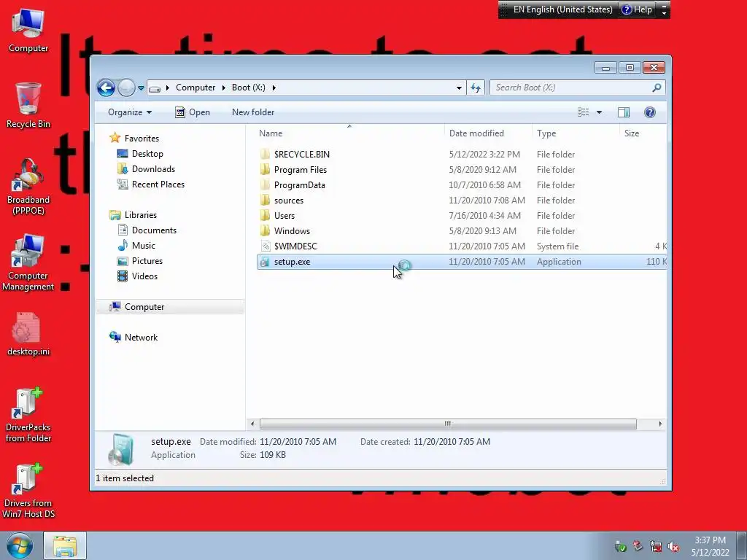The height and width of the screenshot is (560, 747).
Task: Select the Program Files folder
Action: [x=300, y=169]
